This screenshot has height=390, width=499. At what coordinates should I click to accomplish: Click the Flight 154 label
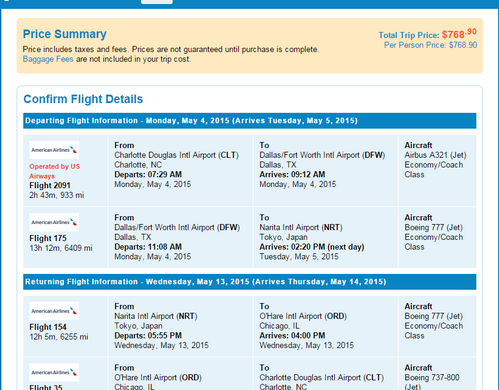[48, 327]
